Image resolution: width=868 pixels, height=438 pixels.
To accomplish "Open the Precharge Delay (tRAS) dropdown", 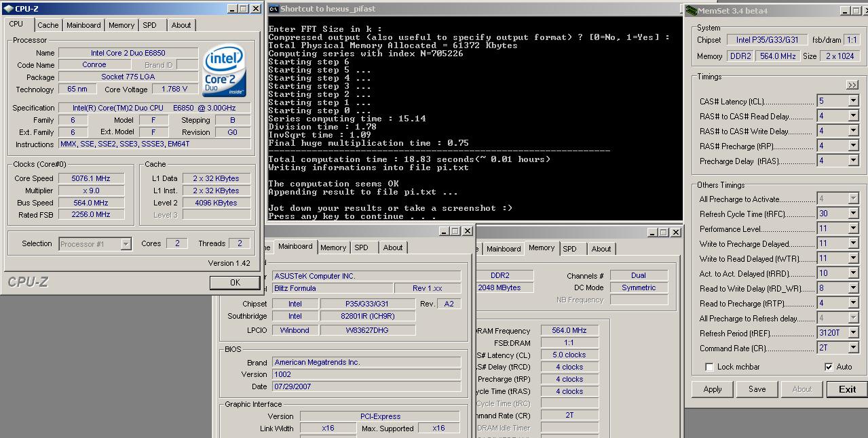I will (853, 161).
